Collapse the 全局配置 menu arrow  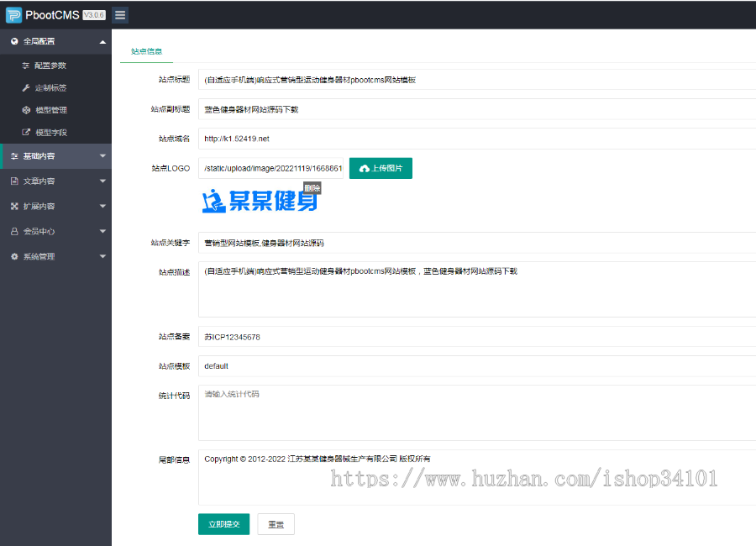(102, 42)
